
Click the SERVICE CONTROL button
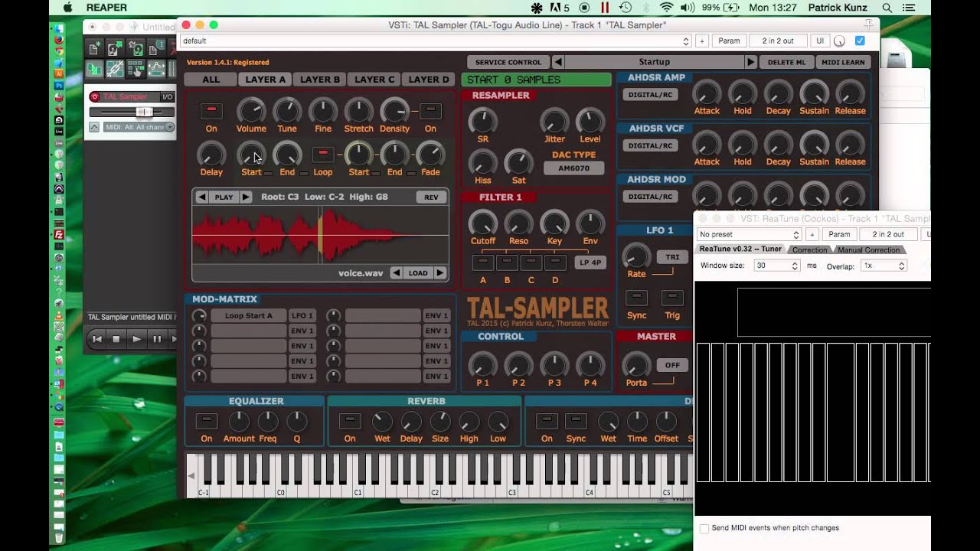508,62
